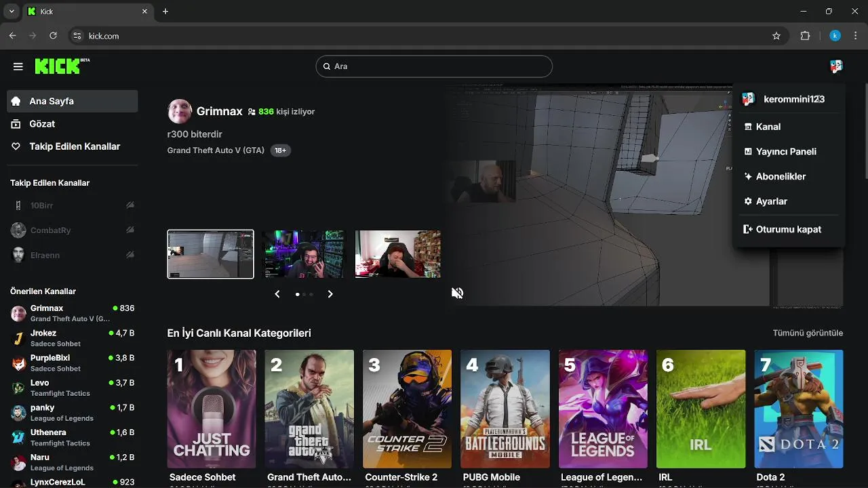This screenshot has width=868, height=488.
Task: Open Takip Edilen Kanallar nav link
Action: tap(72, 146)
